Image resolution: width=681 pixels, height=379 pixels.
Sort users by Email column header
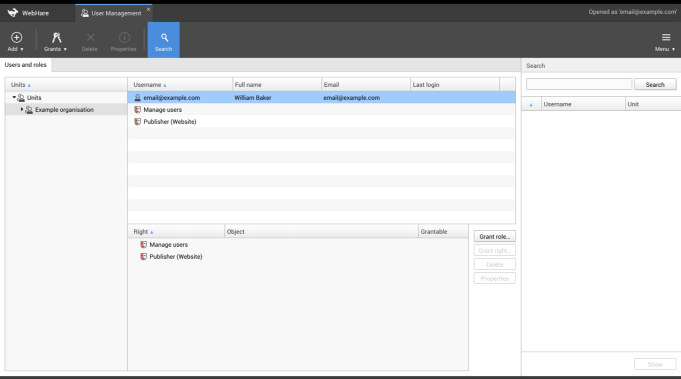pos(366,85)
